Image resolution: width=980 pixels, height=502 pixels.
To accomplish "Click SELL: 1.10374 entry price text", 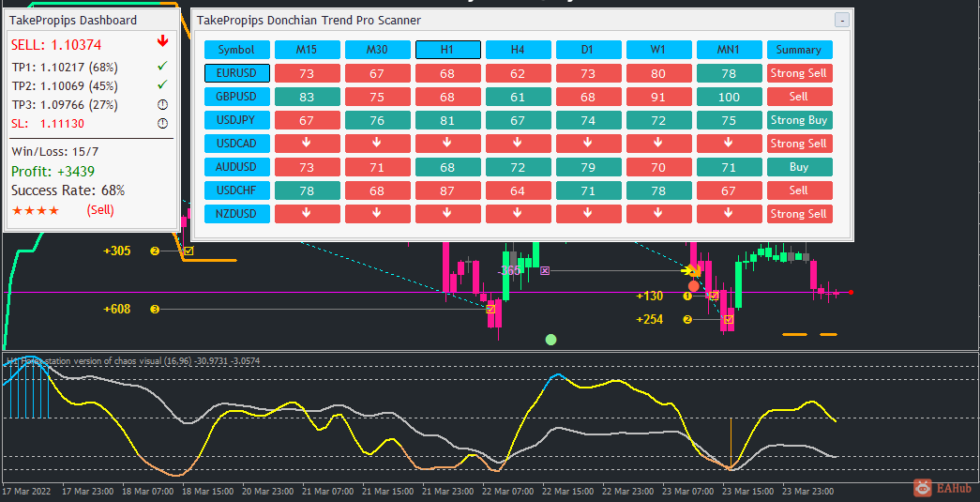I will point(56,44).
